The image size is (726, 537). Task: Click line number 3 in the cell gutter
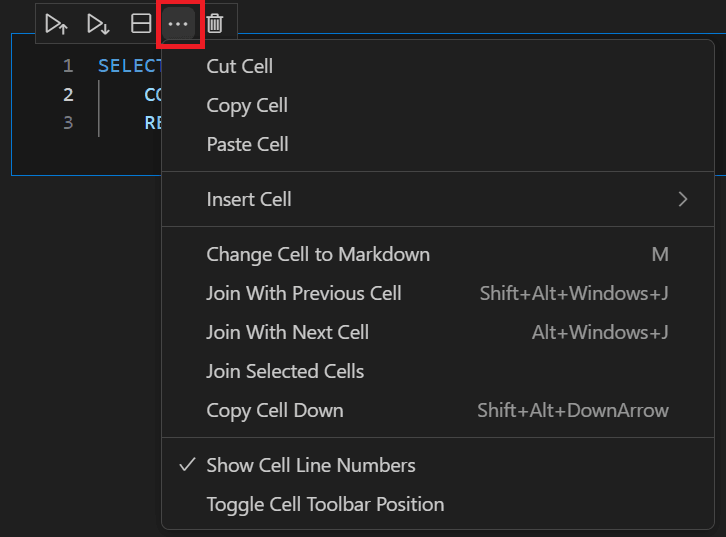point(68,123)
